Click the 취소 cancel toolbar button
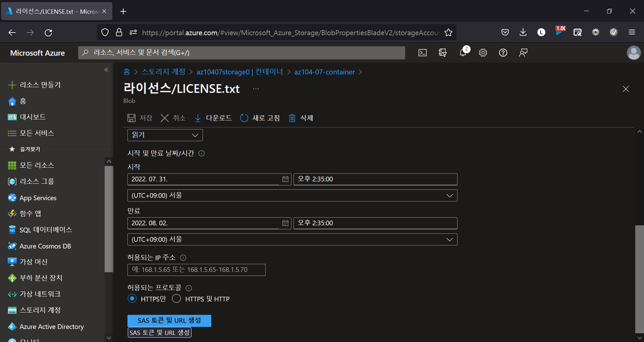The width and height of the screenshot is (644, 342). click(x=173, y=118)
